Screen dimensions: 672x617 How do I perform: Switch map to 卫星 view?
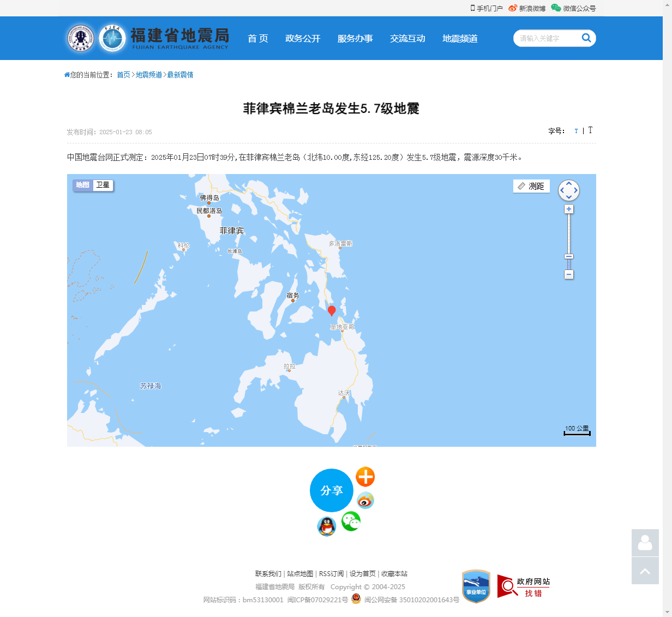click(x=103, y=185)
